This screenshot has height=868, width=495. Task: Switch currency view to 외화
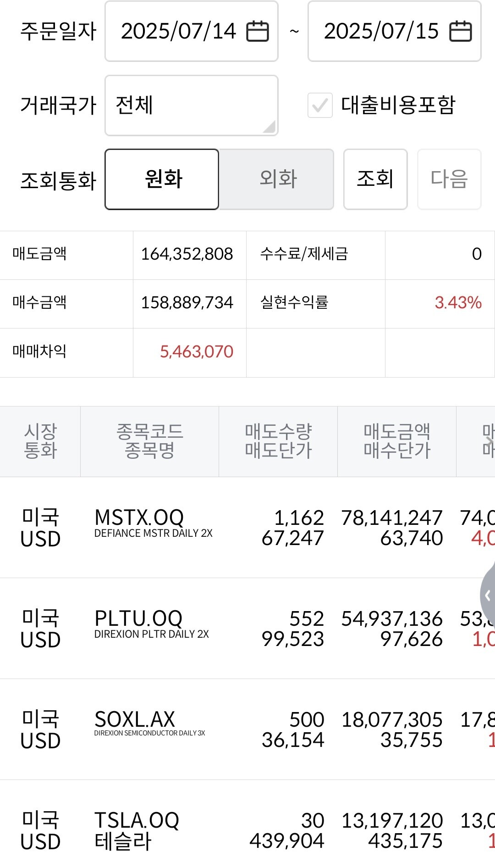coord(276,179)
